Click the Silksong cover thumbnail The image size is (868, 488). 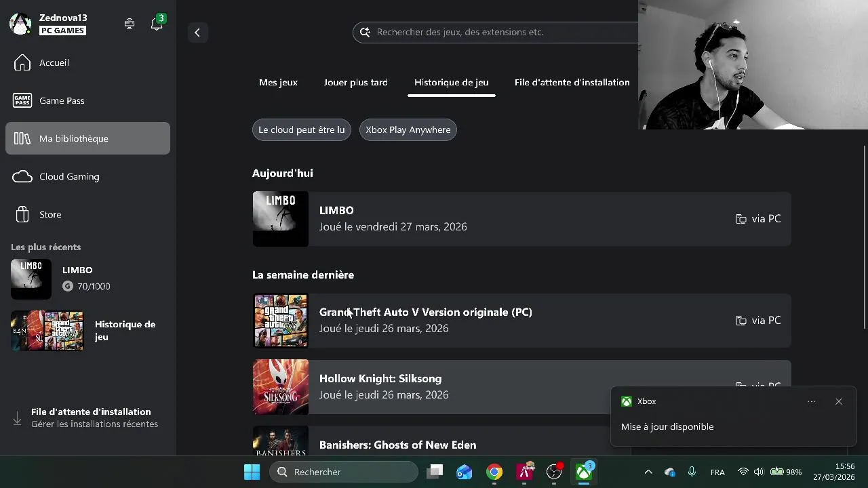click(281, 386)
